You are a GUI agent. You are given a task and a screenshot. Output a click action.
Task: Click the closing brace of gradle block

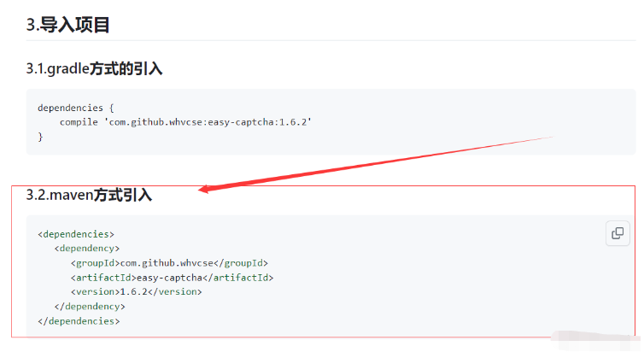40,137
